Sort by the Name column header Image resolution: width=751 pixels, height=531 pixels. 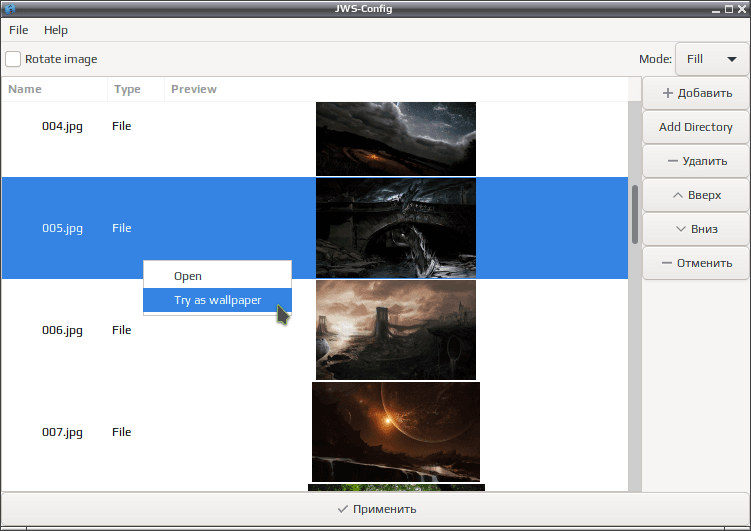(54, 89)
